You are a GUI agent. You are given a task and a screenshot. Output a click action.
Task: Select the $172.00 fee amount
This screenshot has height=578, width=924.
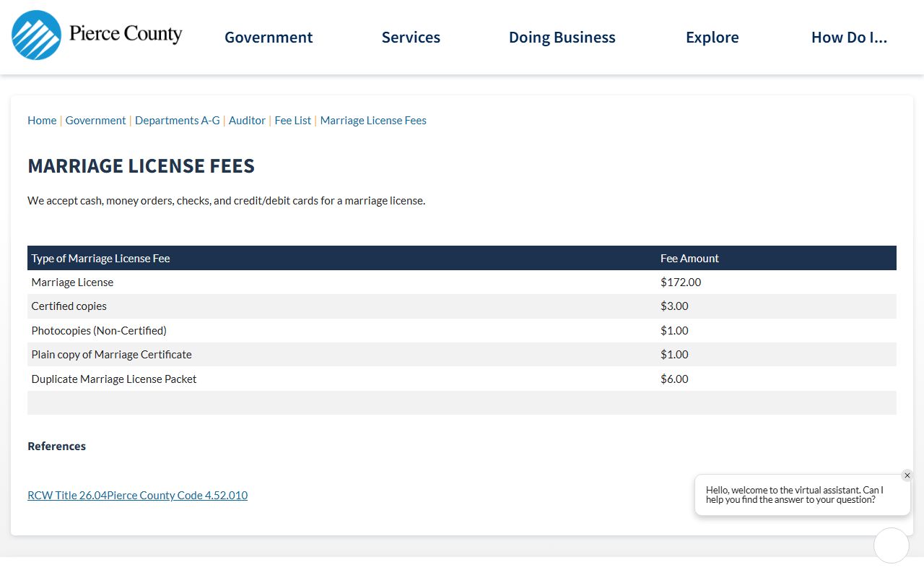[x=681, y=282]
